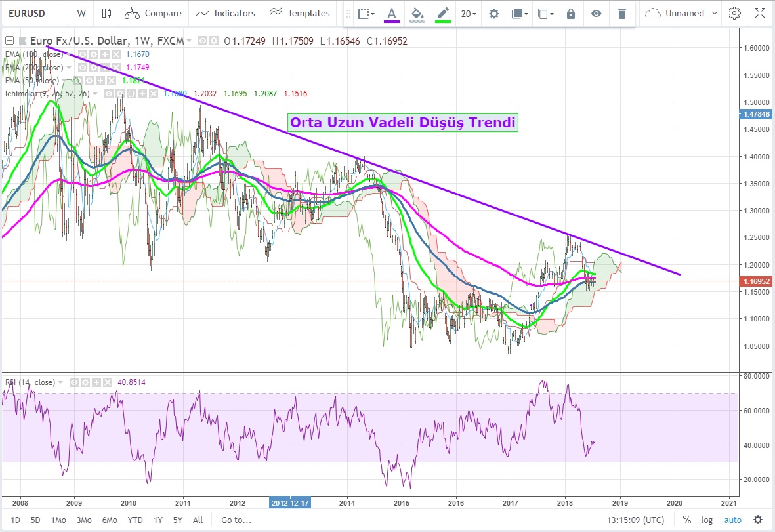Open the Templates menu
The width and height of the screenshot is (775, 532).
300,13
